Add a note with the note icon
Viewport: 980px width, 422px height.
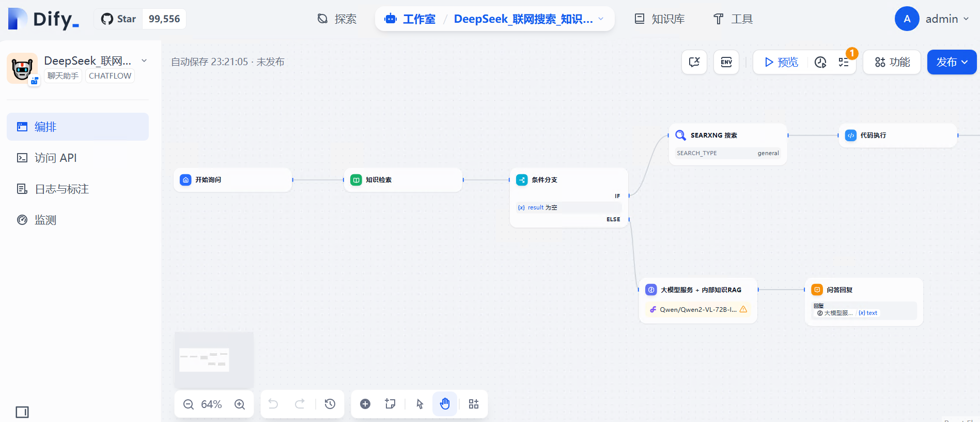tap(390, 404)
